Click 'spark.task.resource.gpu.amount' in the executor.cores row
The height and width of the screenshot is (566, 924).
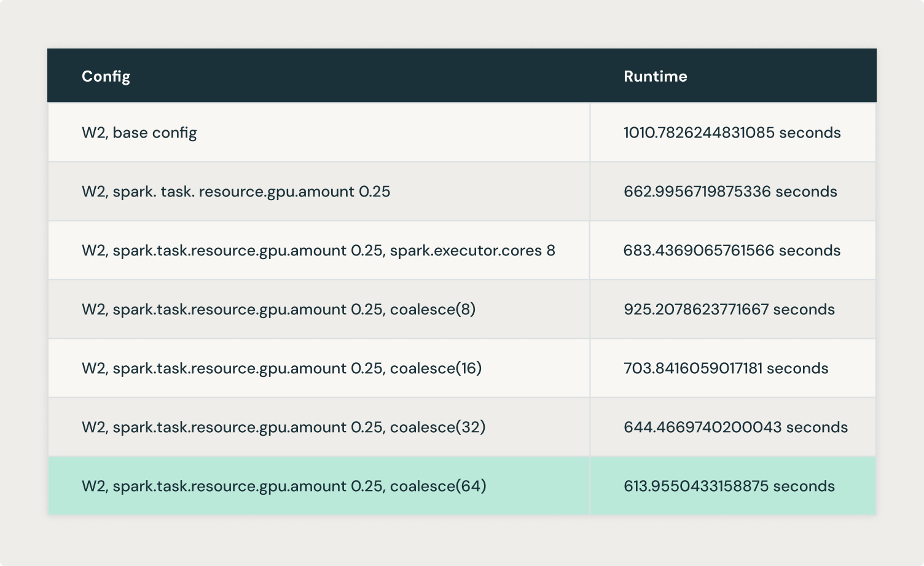229,250
